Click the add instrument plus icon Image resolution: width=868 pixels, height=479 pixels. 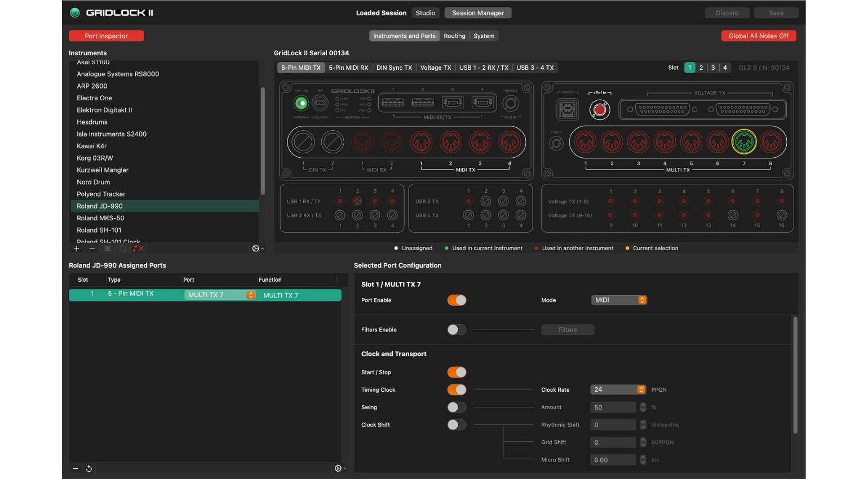(x=76, y=249)
